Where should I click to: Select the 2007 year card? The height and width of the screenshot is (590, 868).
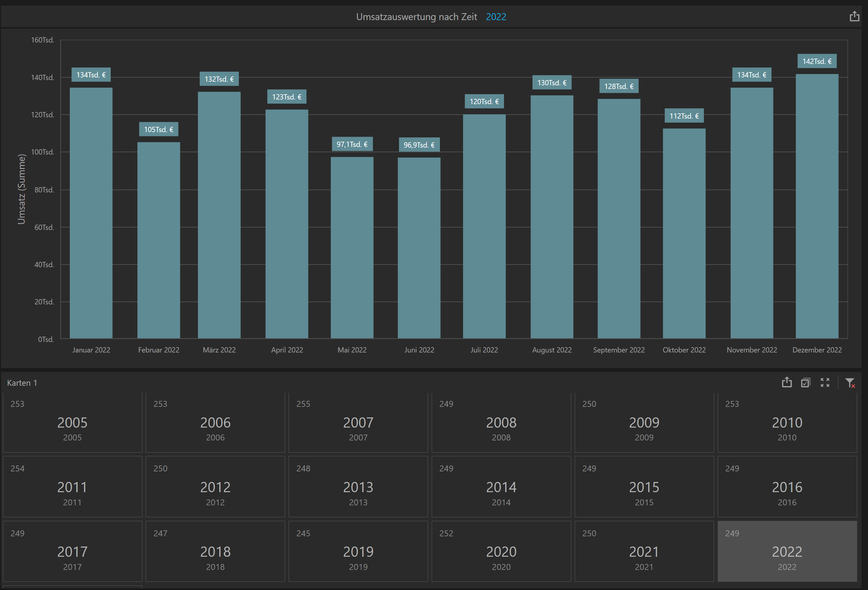358,422
